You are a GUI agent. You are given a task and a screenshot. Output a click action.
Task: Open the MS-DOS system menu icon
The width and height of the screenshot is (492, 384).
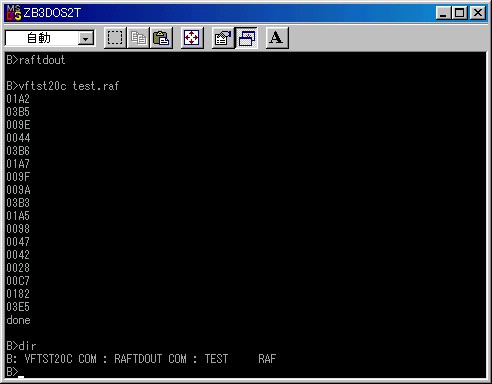[x=14, y=13]
